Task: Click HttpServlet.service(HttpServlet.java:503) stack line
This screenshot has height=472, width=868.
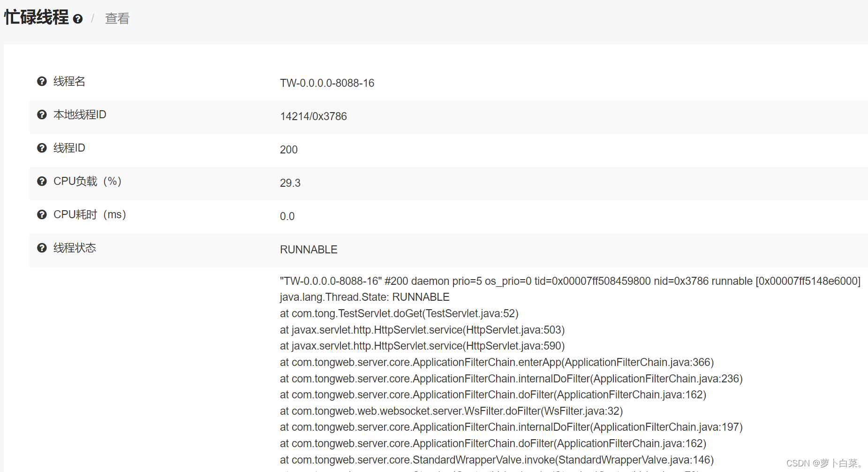Action: 422,330
